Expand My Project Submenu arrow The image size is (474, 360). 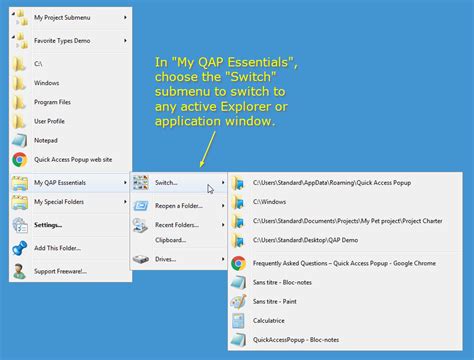pos(125,17)
